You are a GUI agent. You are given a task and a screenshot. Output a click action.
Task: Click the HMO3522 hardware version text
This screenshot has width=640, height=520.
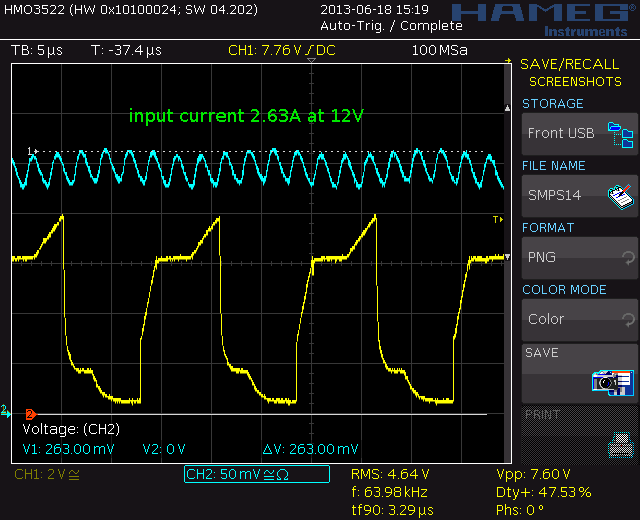point(131,9)
